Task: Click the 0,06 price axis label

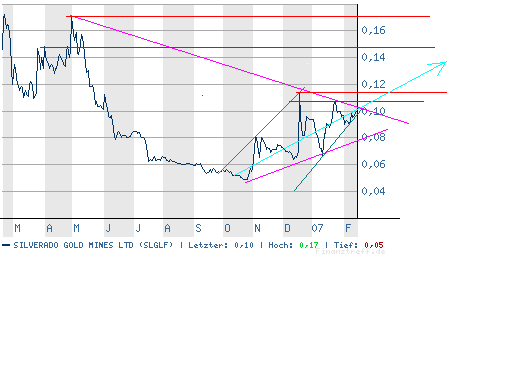Action: click(373, 164)
